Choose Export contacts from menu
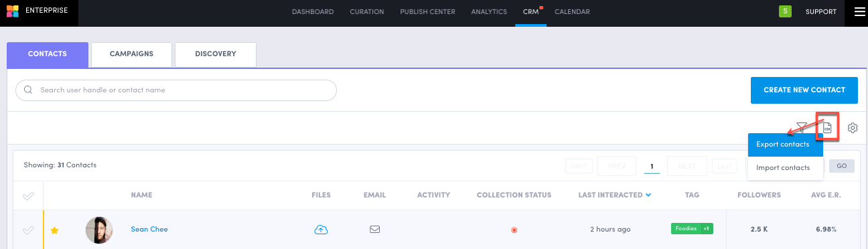The width and height of the screenshot is (868, 249). point(786,145)
